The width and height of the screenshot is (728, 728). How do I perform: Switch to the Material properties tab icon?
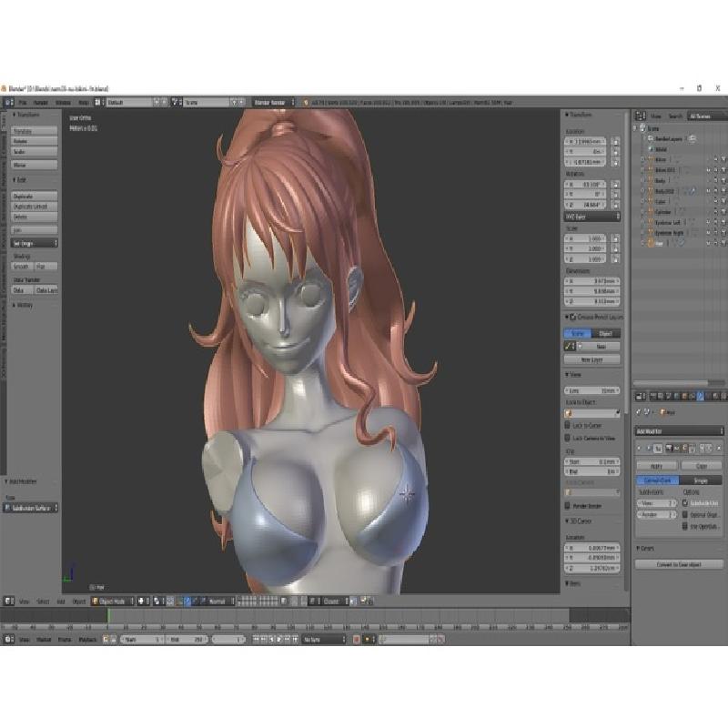pyautogui.click(x=715, y=396)
